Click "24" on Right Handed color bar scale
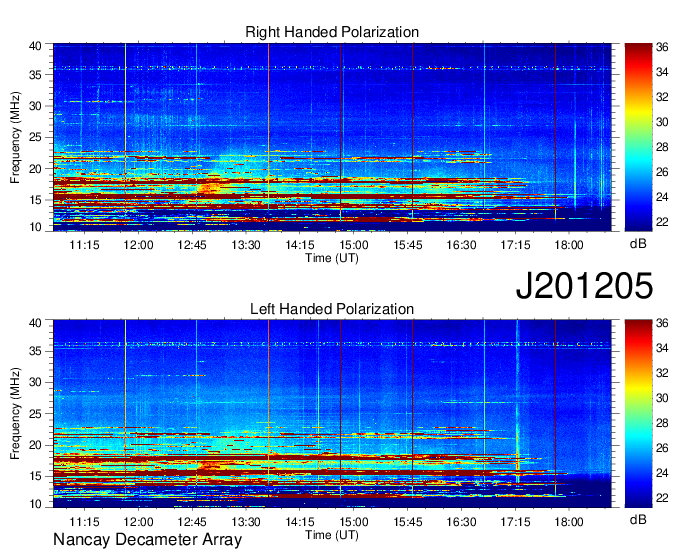 [662, 197]
